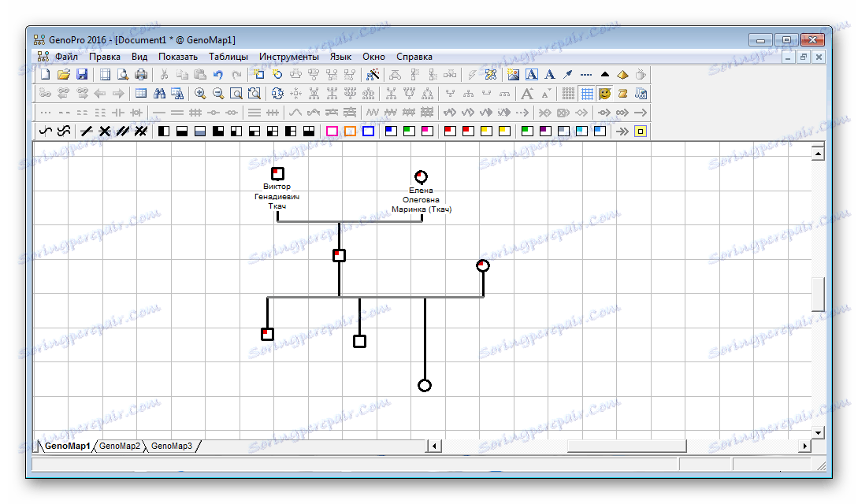Pick the cyan corner marker swatch
Image resolution: width=858 pixels, height=504 pixels.
click(x=581, y=132)
